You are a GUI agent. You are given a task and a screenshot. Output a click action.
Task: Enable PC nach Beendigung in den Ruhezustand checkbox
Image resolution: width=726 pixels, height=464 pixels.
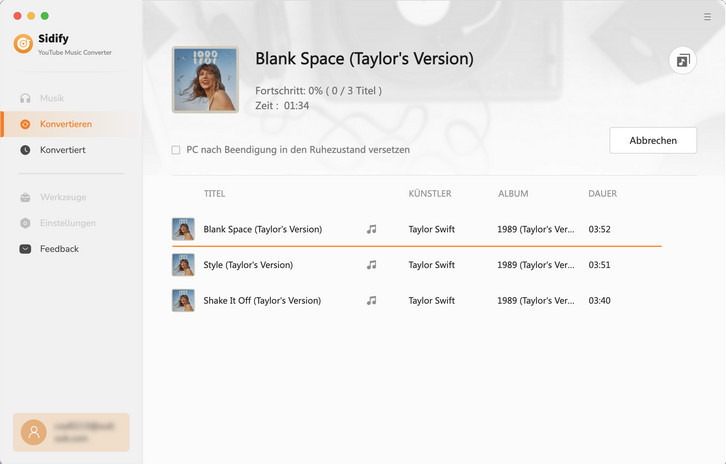pos(176,150)
